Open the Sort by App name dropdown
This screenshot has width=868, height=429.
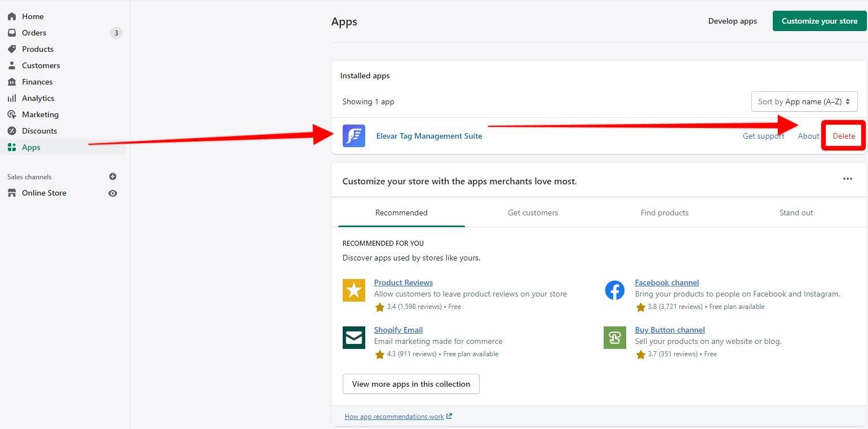coord(804,101)
